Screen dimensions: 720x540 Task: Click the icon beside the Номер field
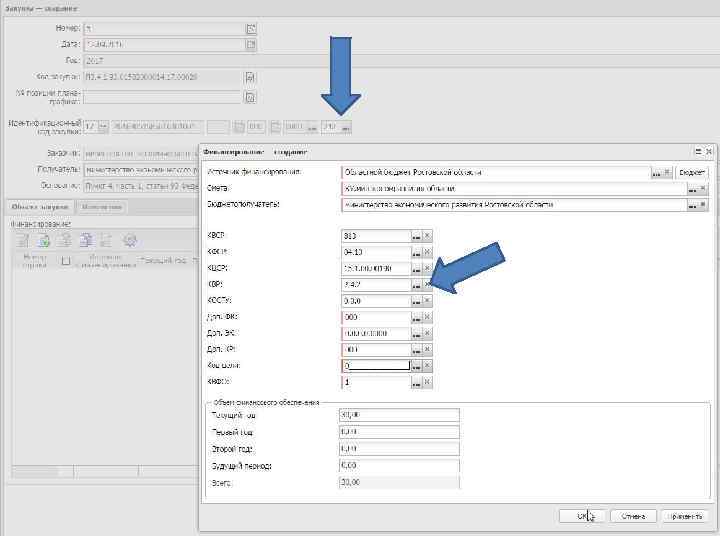pos(251,28)
